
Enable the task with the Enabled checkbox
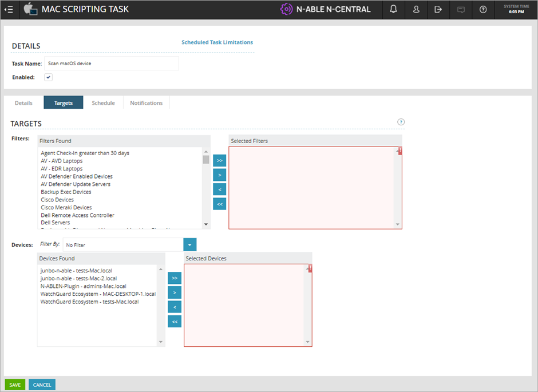pos(48,77)
